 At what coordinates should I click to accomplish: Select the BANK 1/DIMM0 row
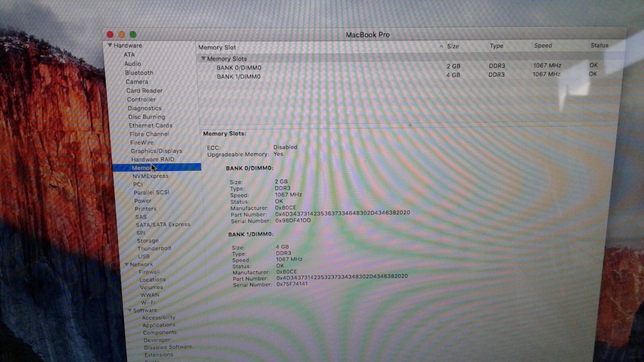[x=408, y=76]
